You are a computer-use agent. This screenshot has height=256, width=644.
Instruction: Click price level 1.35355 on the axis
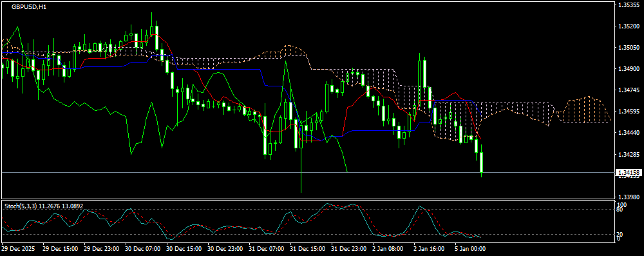point(629,5)
